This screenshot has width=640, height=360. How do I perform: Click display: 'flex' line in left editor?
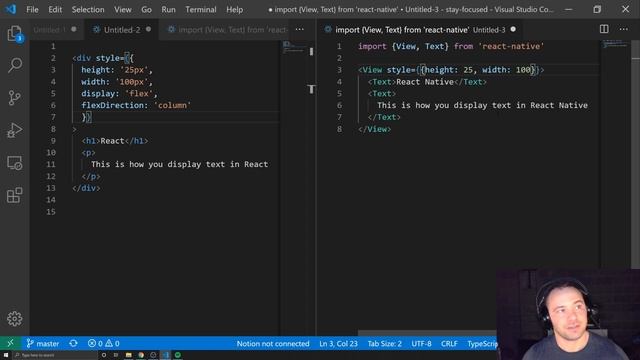click(x=119, y=94)
